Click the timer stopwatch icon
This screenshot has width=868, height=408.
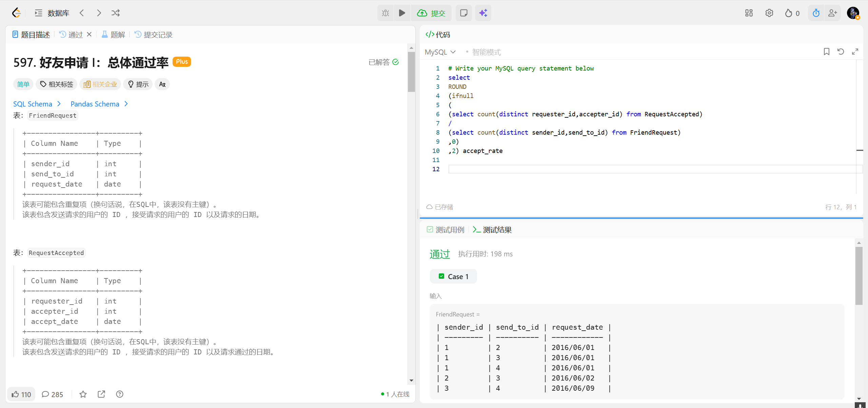[x=816, y=13]
